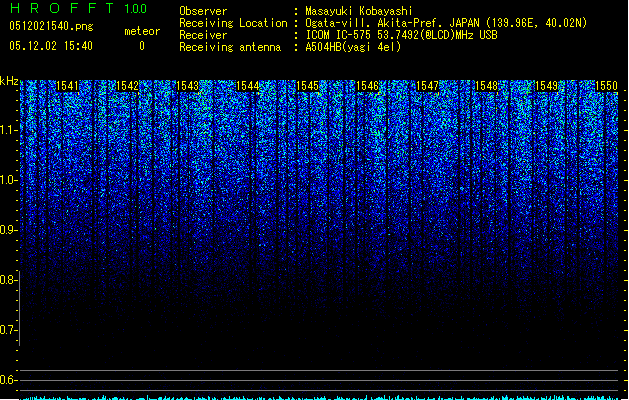The image size is (629, 400).
Task: Click the 1550 time marker
Action: tap(606, 86)
